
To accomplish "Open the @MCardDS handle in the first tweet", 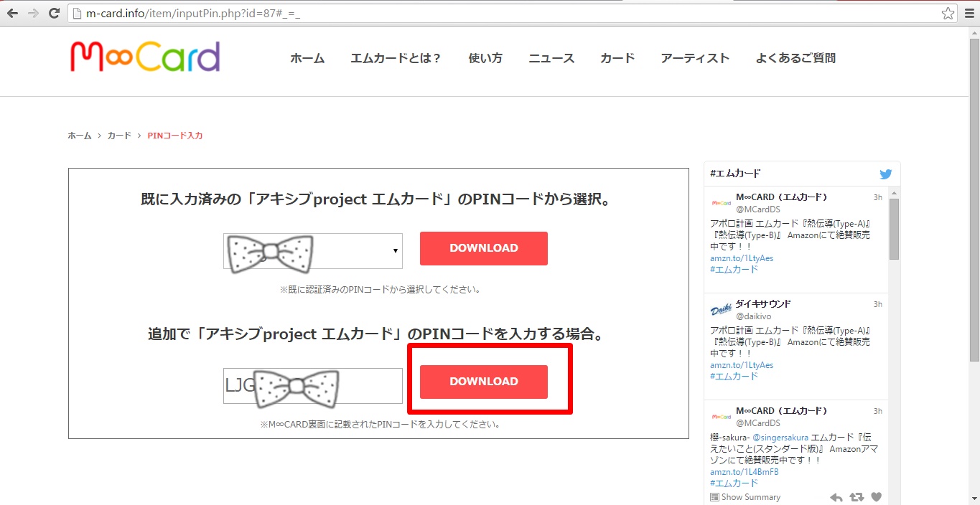I will pos(757,209).
